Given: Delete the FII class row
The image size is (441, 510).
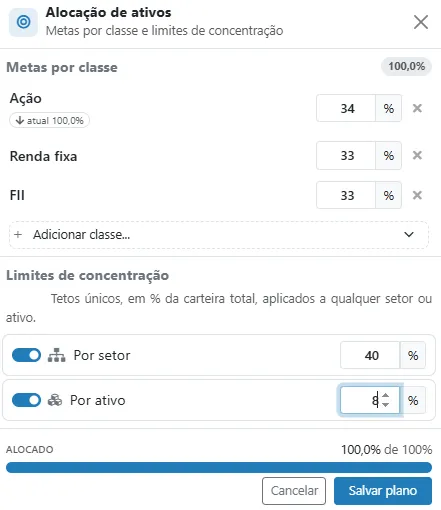Looking at the screenshot, I should [x=417, y=195].
